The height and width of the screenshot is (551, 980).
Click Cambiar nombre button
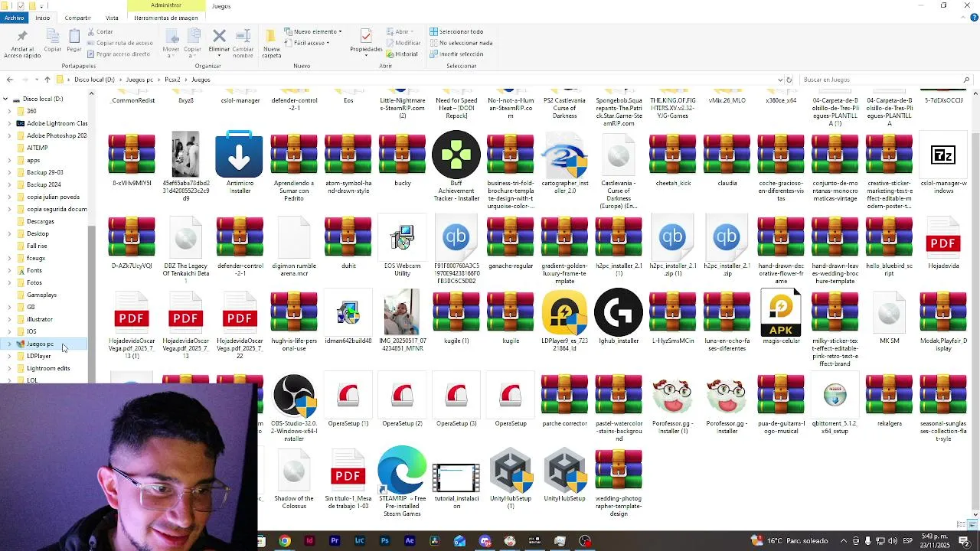coord(243,44)
